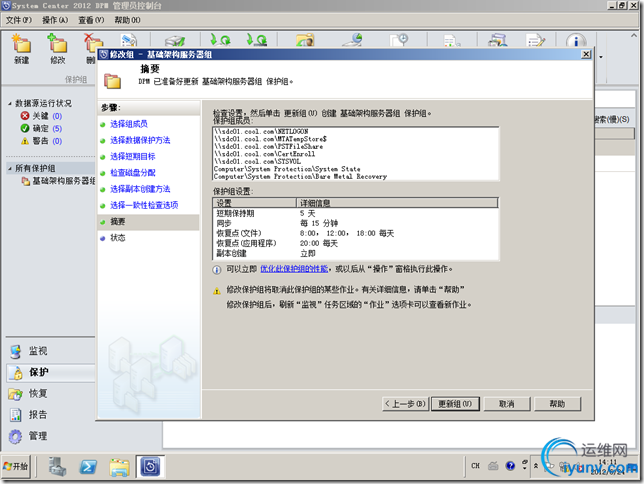
Task: Click the 恢复点(文件) settings row
Action: click(x=356, y=233)
